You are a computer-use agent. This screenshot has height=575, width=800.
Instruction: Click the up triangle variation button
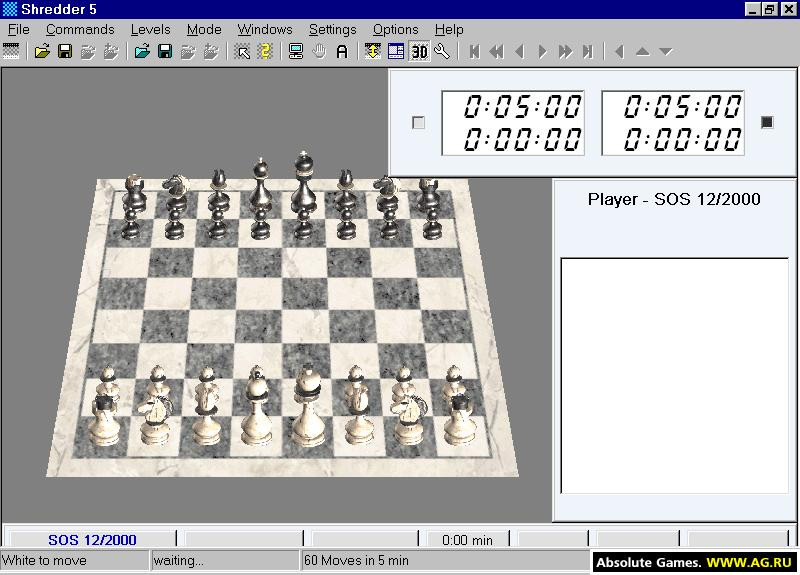click(x=643, y=52)
